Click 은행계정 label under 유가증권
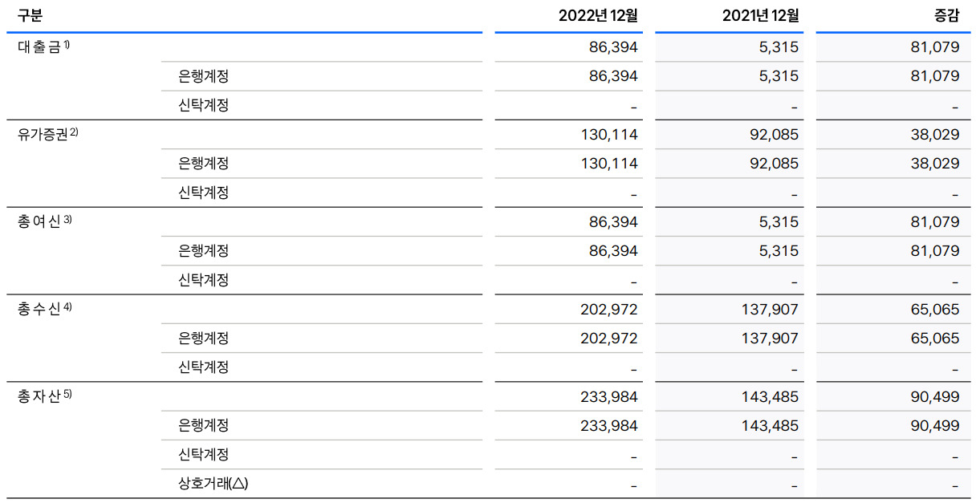This screenshot has height=503, width=980. (x=204, y=164)
